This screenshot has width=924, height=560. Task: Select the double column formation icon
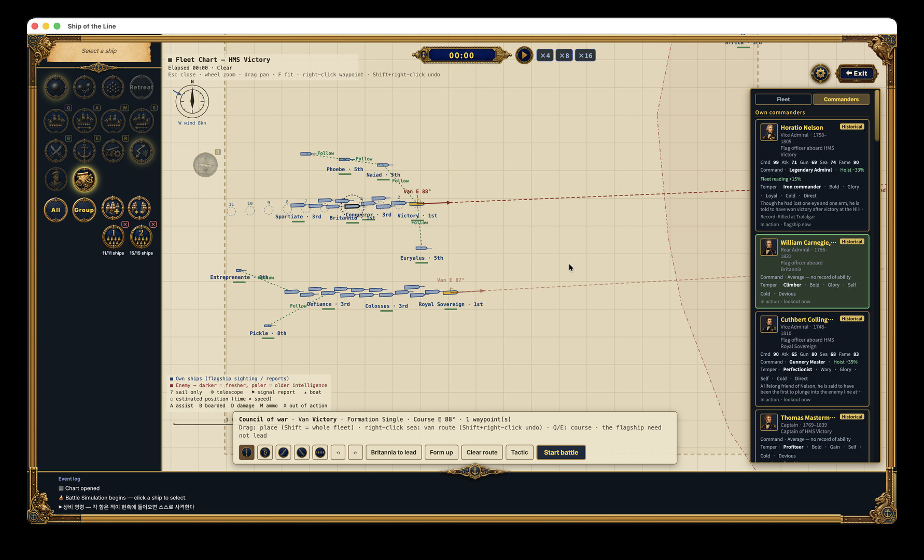pos(265,452)
